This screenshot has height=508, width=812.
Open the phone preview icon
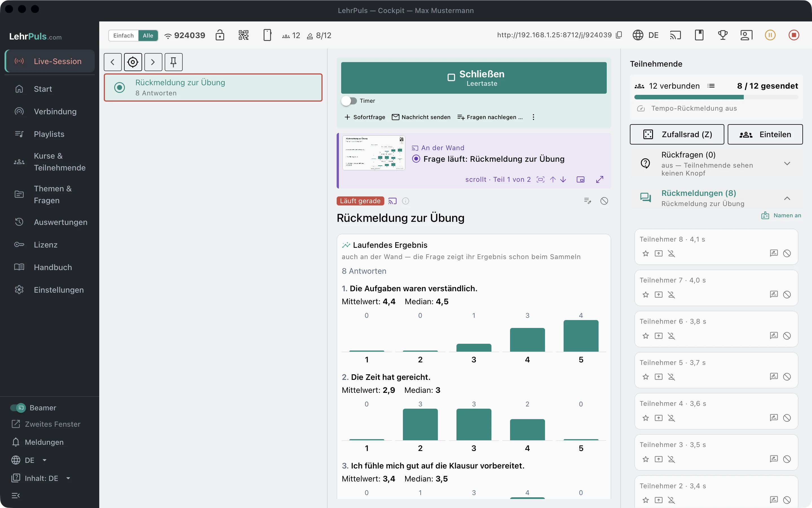[267, 35]
